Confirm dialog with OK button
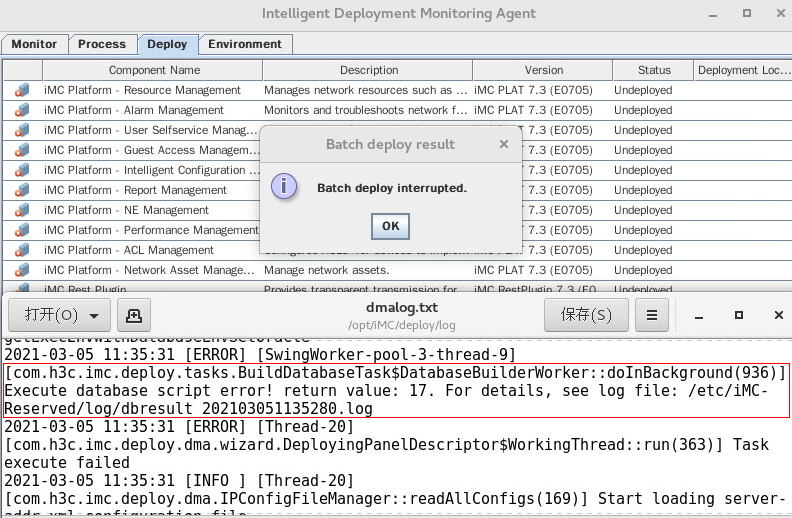The height and width of the screenshot is (518, 792). click(390, 226)
